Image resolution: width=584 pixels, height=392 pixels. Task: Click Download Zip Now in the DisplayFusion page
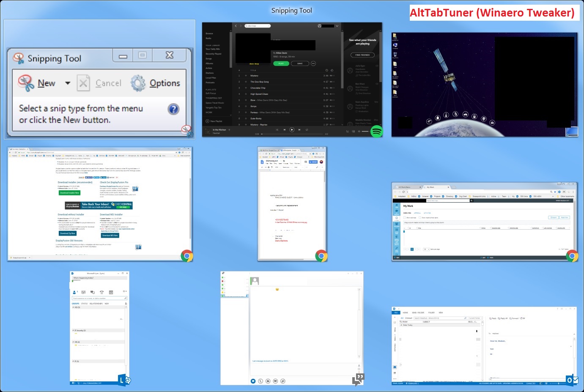(x=68, y=233)
